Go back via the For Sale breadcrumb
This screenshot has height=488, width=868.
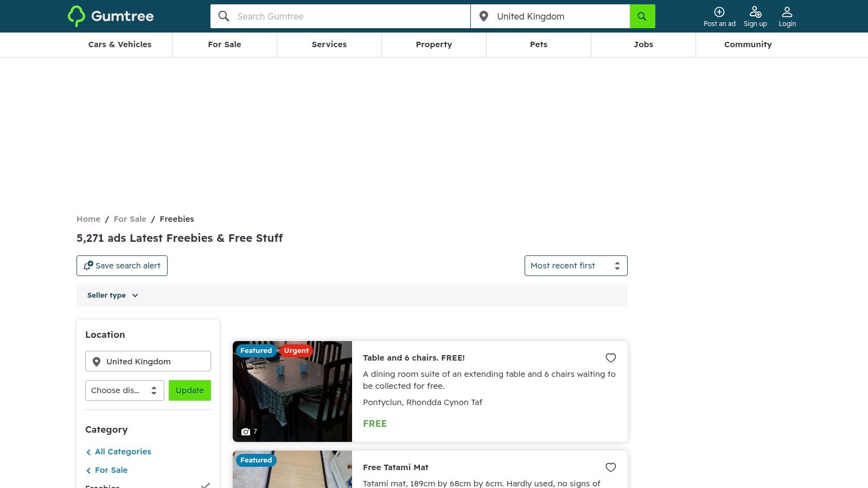(130, 219)
